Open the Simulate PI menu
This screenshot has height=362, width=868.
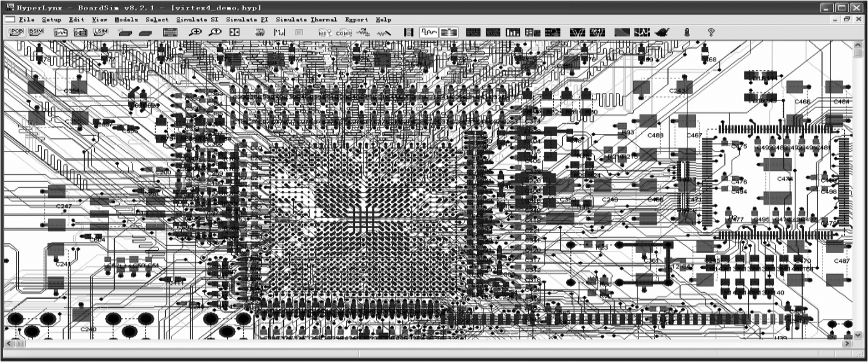248,19
